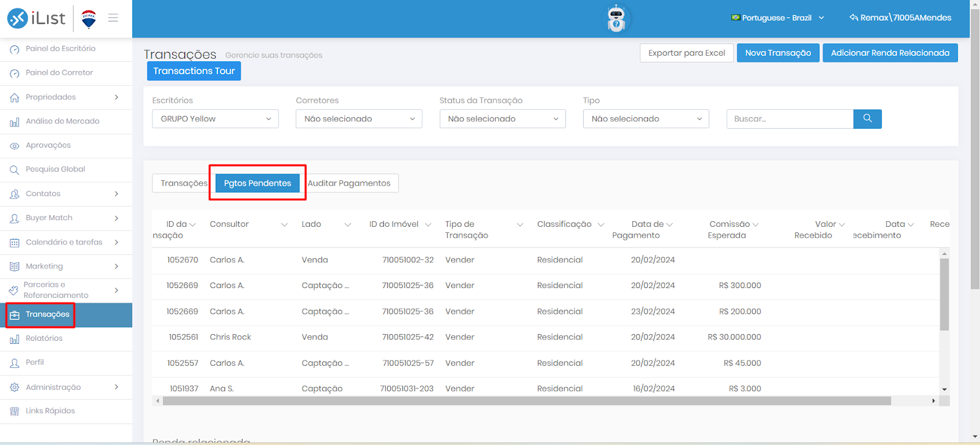Screen dimensions: 980x445
Task: Click the RE/MAX balloon logo
Action: (x=89, y=19)
